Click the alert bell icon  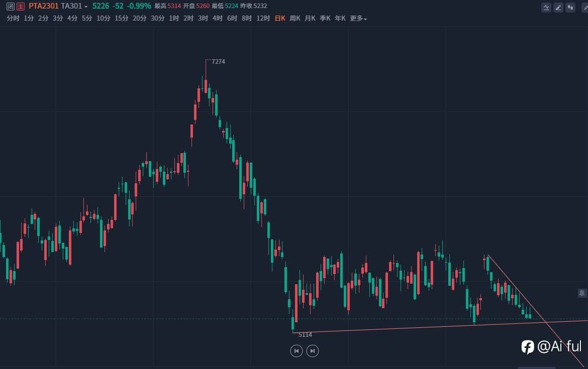click(x=582, y=293)
